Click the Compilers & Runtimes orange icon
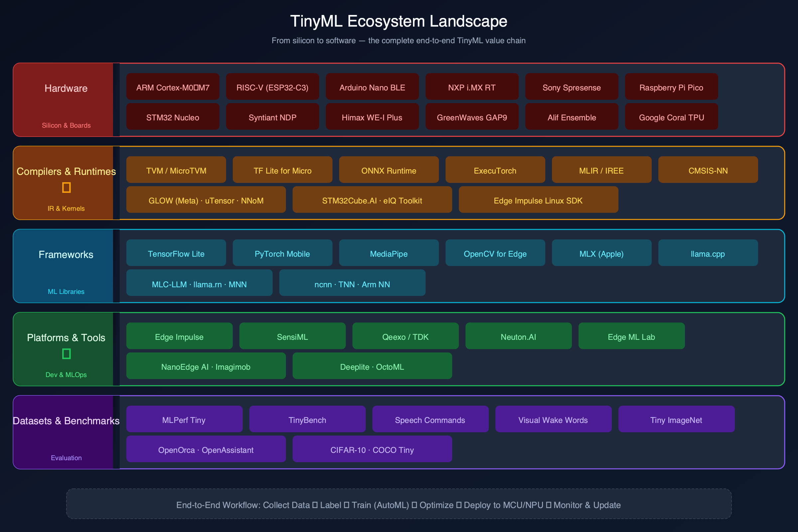The image size is (798, 532). tap(66, 188)
